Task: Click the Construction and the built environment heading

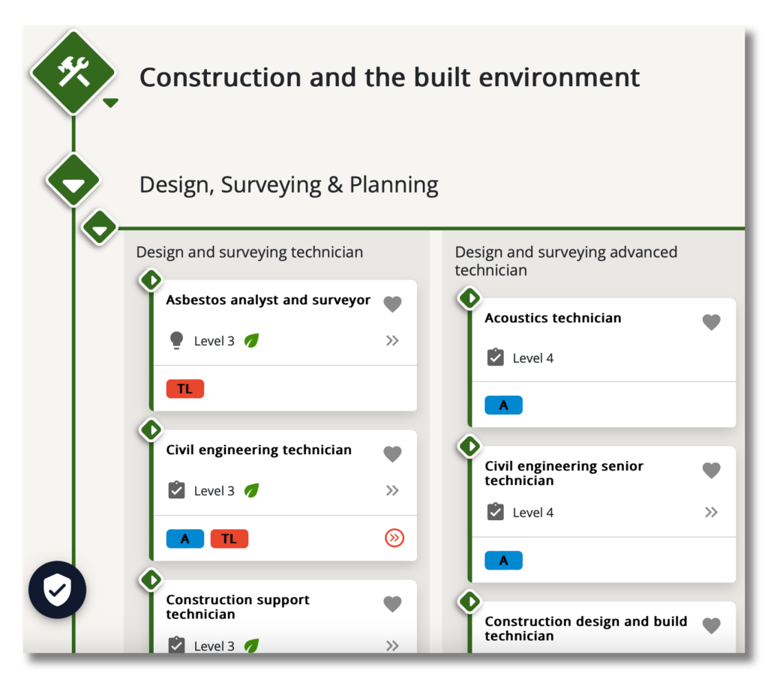Action: (389, 77)
